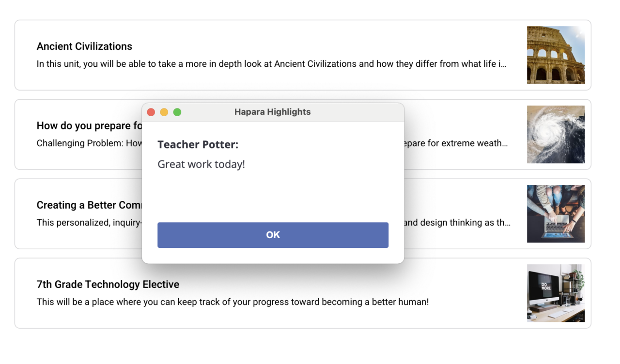Select the laptop teamwork thumbnail image
620x364 pixels.
tap(556, 213)
